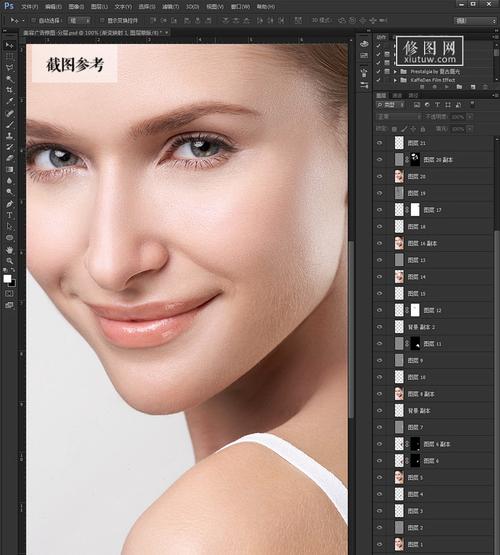The image size is (500, 555).
Task: Hide the 图层 7 layer
Action: [380, 427]
